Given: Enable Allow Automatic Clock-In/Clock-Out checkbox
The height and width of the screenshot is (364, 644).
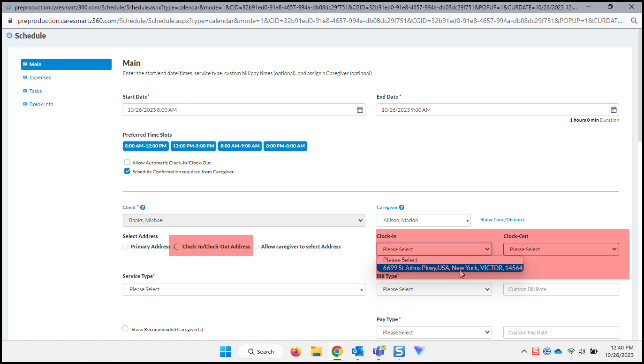Looking at the screenshot, I should coord(127,163).
